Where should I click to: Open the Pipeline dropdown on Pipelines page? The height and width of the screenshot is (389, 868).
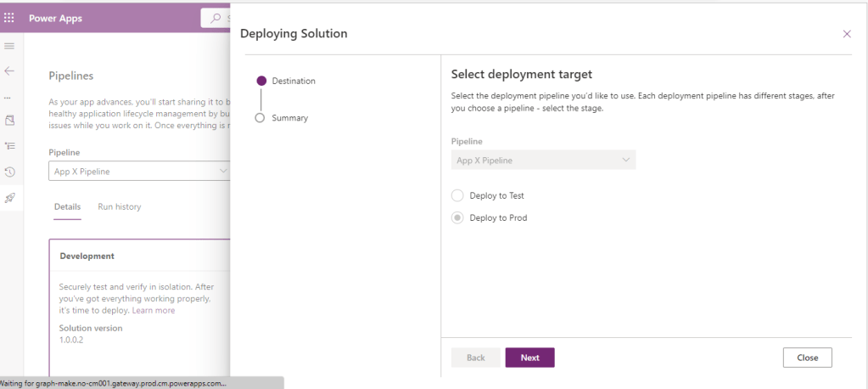click(139, 171)
